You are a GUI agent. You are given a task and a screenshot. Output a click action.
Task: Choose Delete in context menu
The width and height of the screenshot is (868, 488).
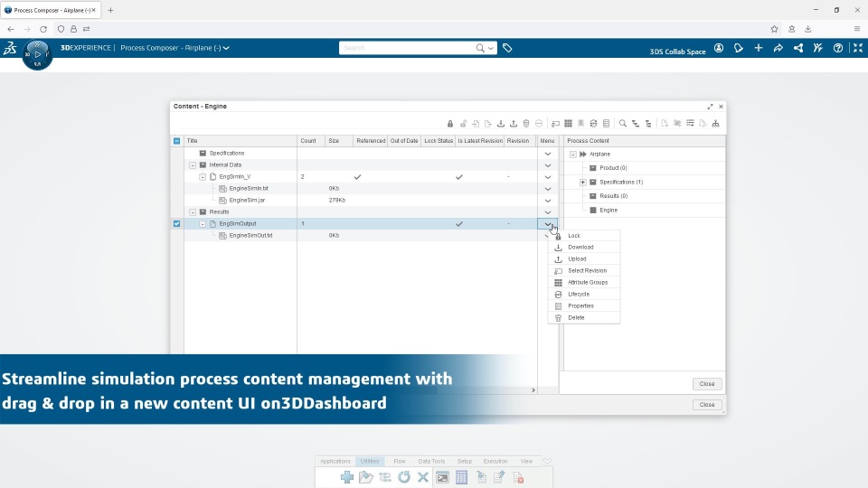point(584,317)
